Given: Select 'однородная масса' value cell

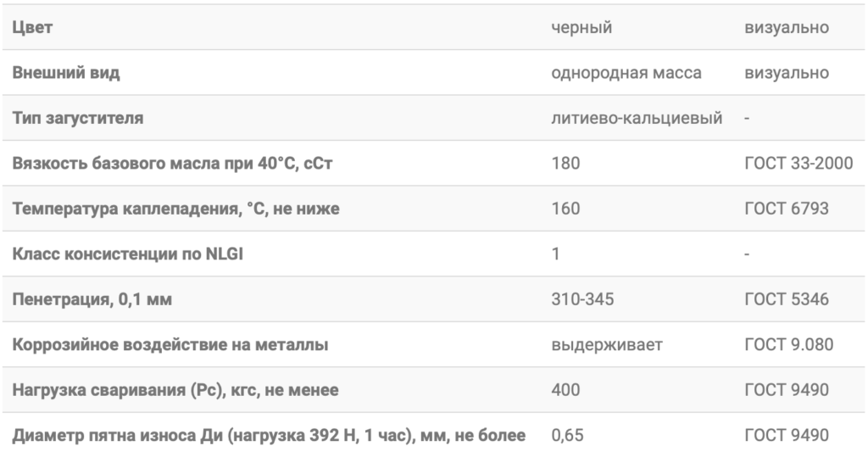Looking at the screenshot, I should coord(626,73).
